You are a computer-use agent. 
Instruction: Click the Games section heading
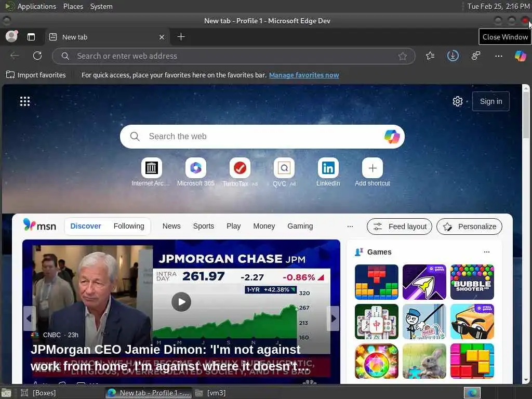point(379,252)
